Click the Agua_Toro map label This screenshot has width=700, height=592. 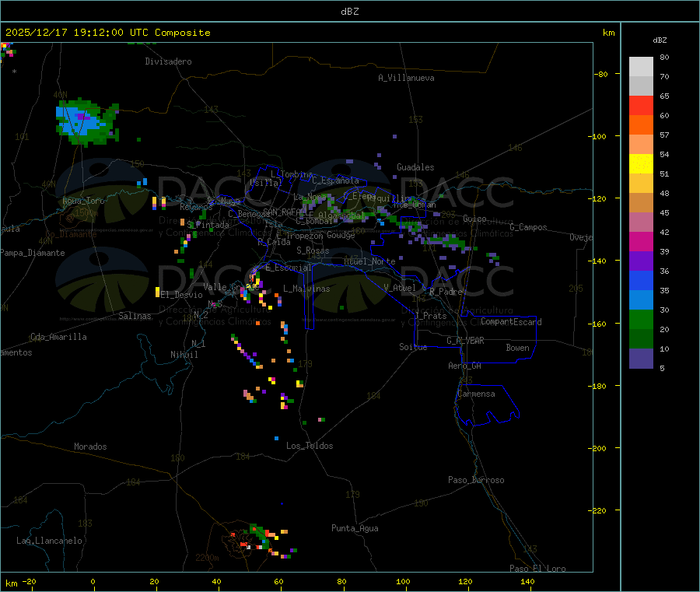[83, 201]
